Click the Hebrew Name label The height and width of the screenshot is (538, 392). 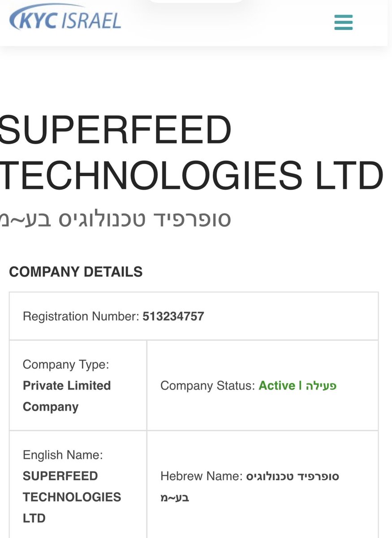201,476
